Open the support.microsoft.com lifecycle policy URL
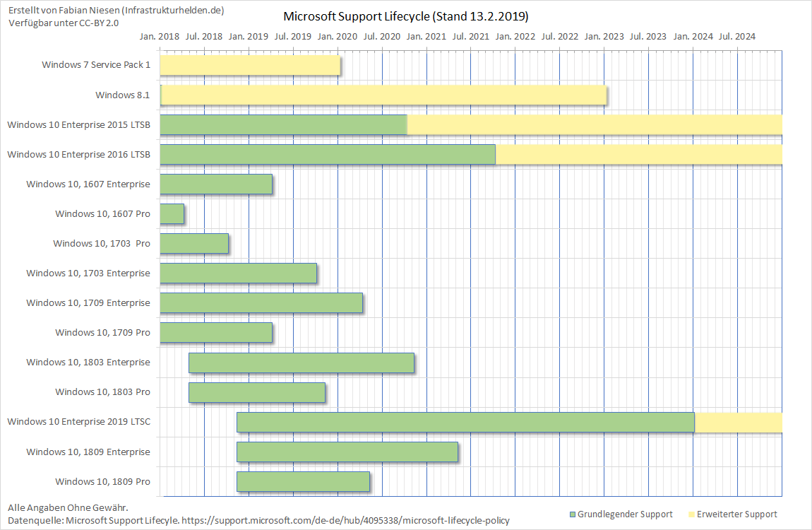This screenshot has height=530, width=812. point(345,521)
